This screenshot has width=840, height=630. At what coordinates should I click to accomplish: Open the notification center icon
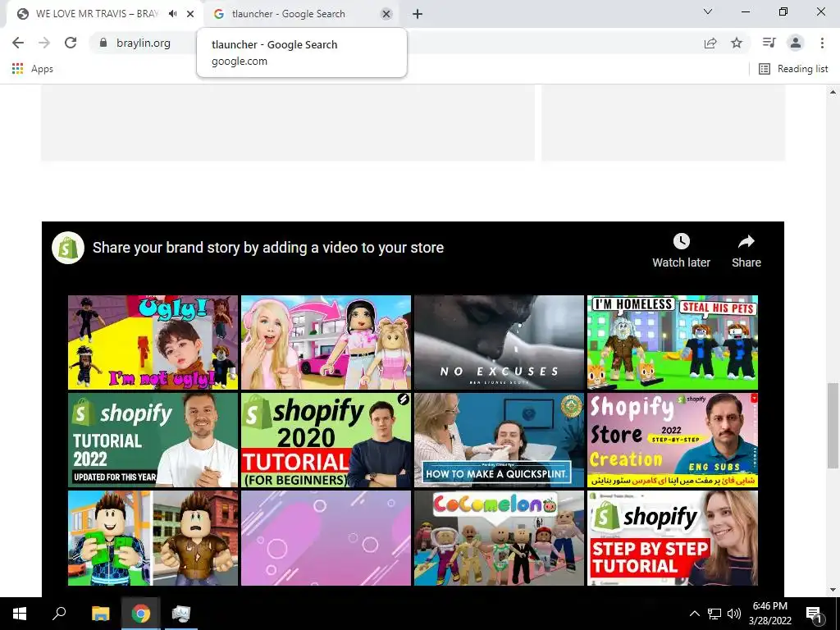coord(814,614)
